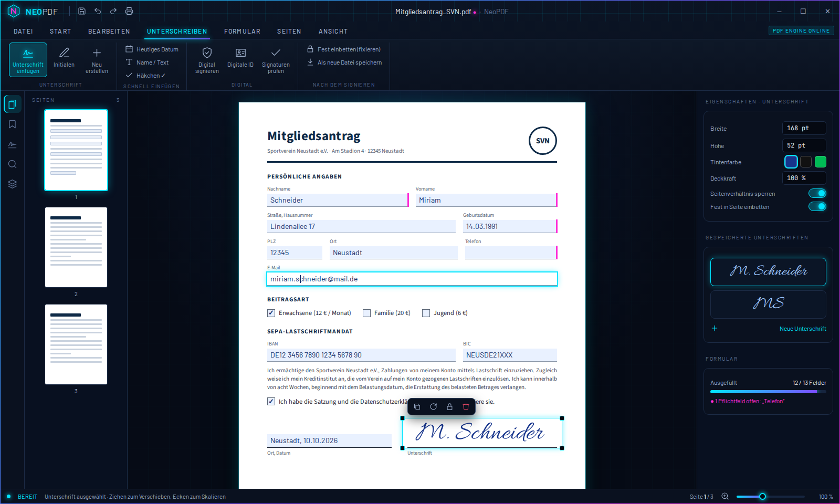The height and width of the screenshot is (504, 840).
Task: Click zoom icon in status bar
Action: pos(725,496)
